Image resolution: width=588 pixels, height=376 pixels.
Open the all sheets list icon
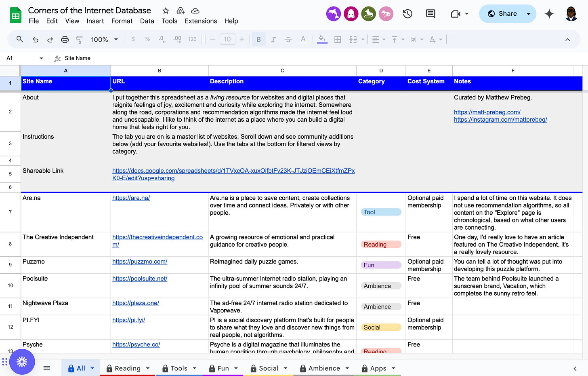[47, 368]
